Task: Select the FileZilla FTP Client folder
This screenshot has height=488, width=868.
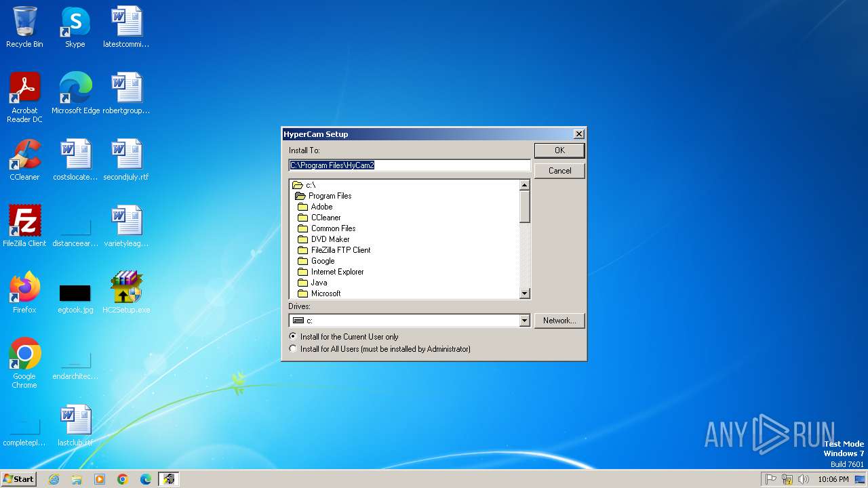Action: [334, 250]
